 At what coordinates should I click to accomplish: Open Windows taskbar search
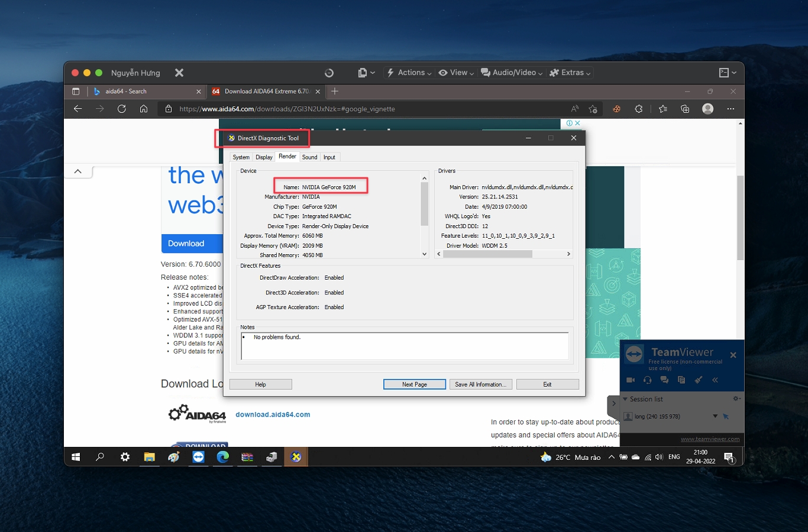pos(100,457)
